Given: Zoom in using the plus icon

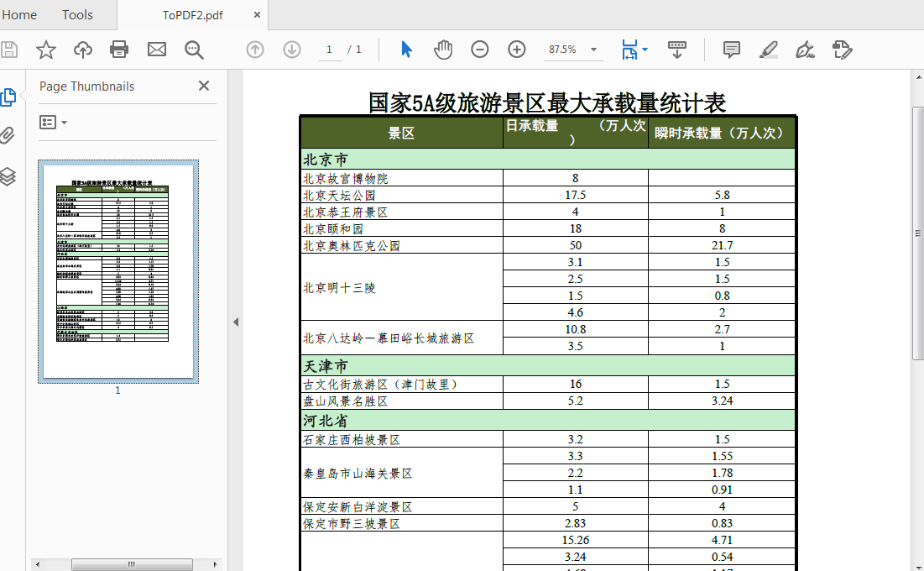Looking at the screenshot, I should coord(515,50).
